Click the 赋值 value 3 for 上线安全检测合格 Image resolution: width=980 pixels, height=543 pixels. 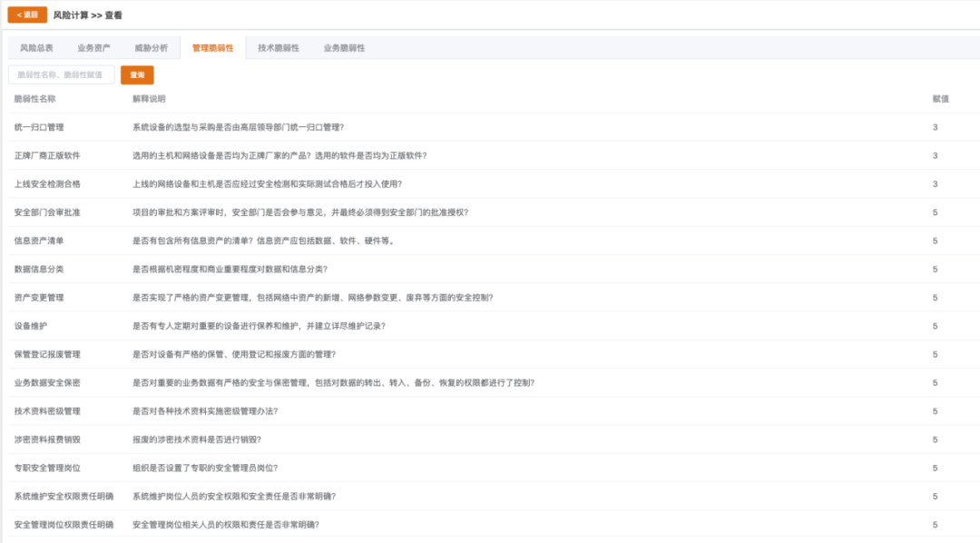[x=935, y=184]
